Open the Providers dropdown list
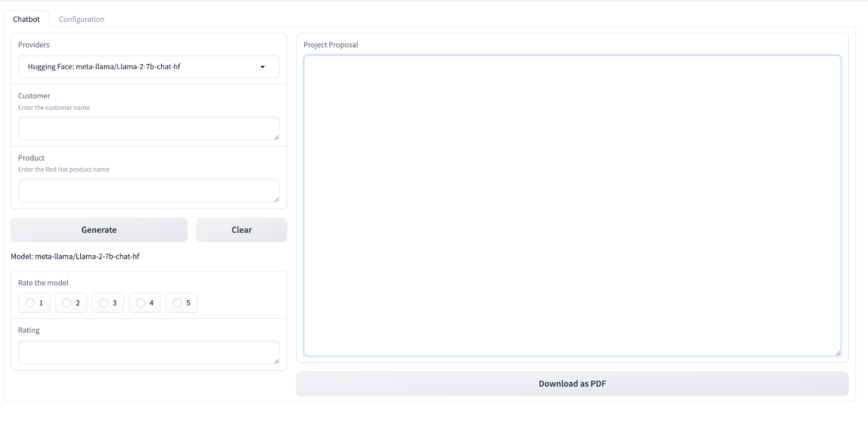 tap(149, 67)
